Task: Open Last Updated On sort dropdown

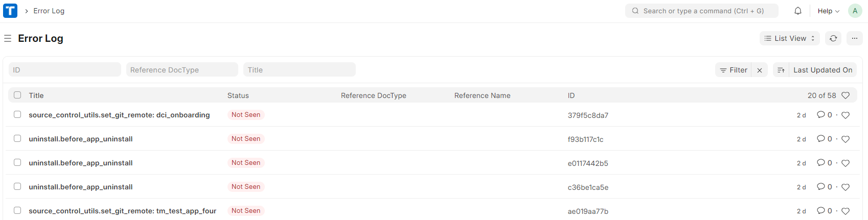Action: point(823,70)
